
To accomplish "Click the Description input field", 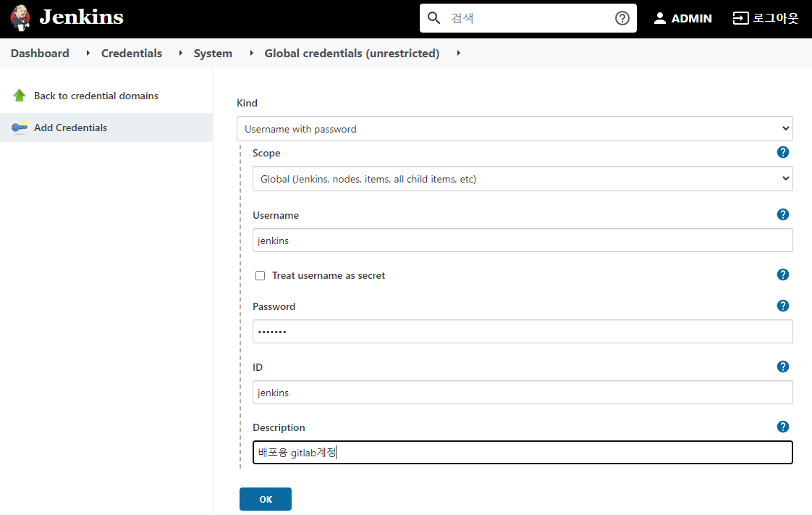I will tap(523, 452).
